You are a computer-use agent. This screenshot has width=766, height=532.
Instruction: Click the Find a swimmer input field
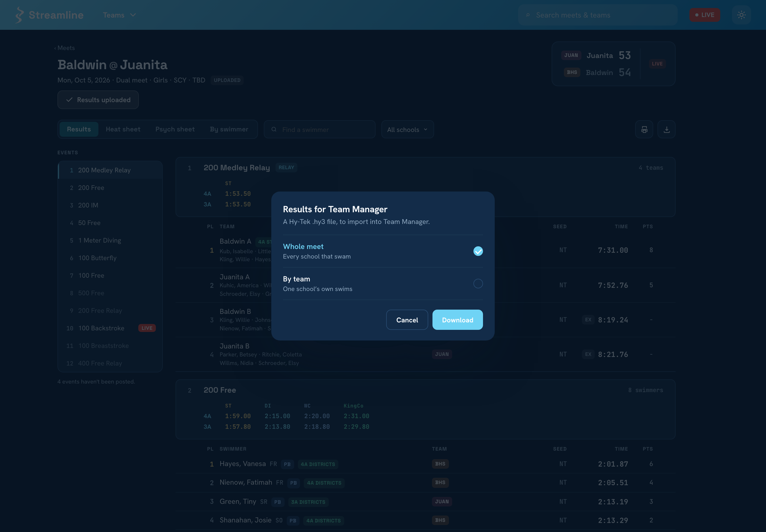[x=319, y=129]
